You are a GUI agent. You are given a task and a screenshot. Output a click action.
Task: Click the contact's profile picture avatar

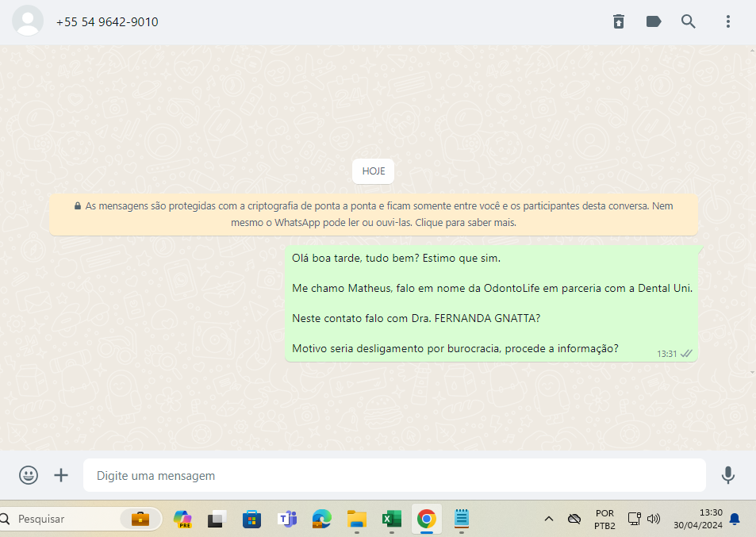click(28, 21)
